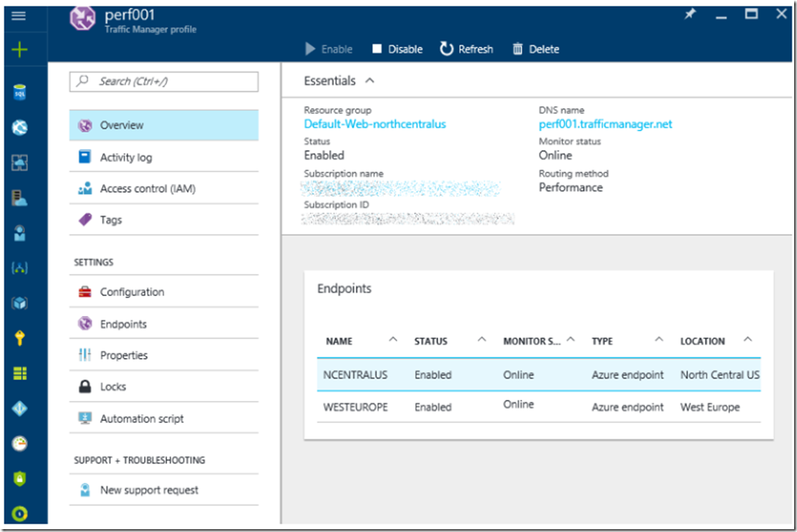
Task: Sort endpoints by STATUS column arrow
Action: (482, 339)
